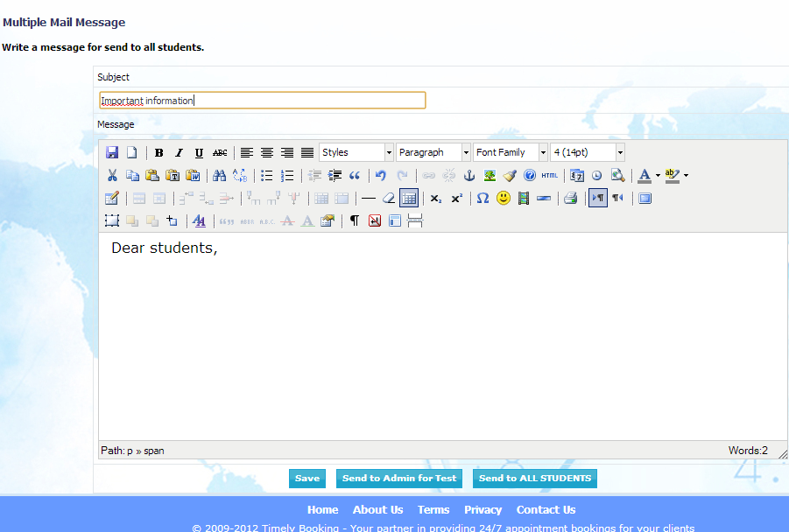Click the Send to ALL STUDENTS button
Screen dimensions: 789x532
(x=534, y=479)
